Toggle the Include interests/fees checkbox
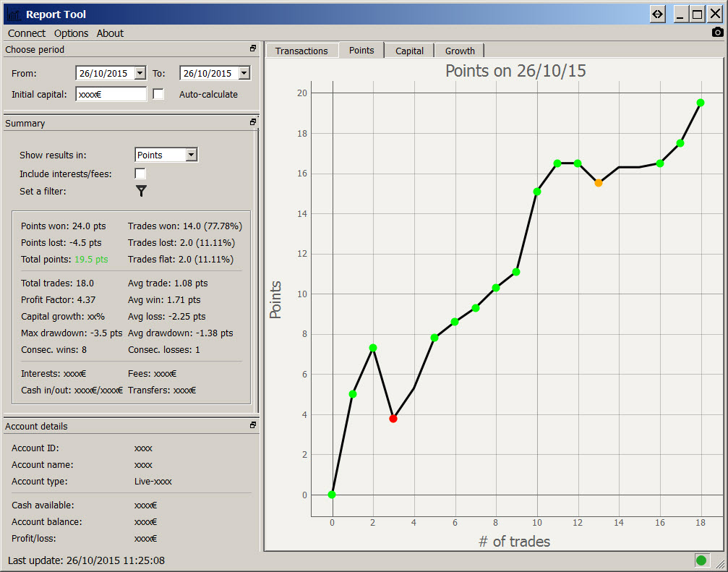This screenshot has height=572, width=728. pyautogui.click(x=140, y=174)
